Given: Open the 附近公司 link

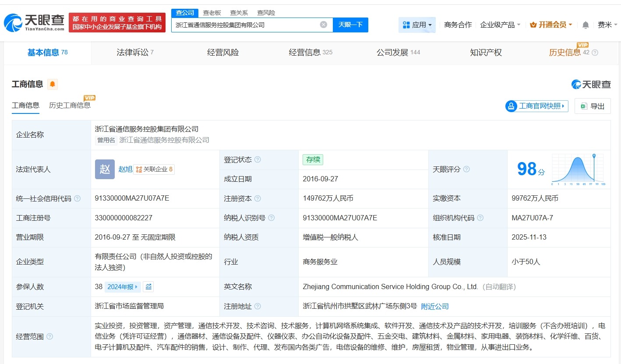Looking at the screenshot, I should coord(434,307).
